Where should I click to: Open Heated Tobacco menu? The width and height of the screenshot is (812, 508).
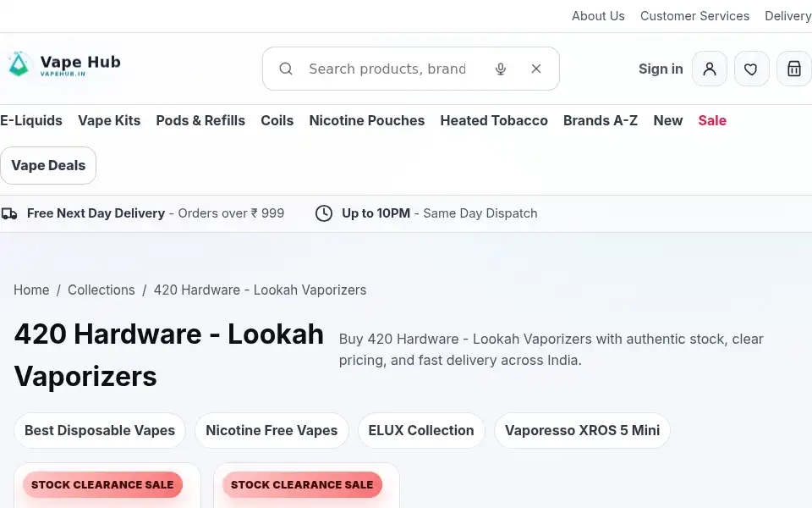point(494,120)
